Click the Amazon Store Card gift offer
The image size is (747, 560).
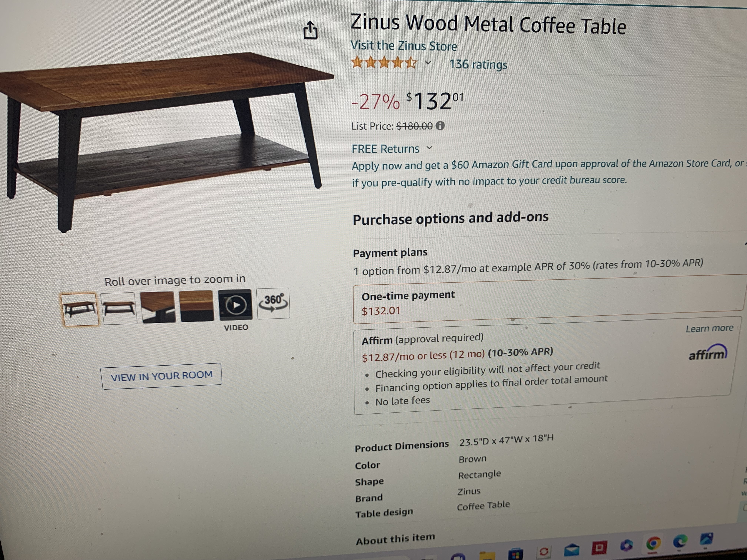pyautogui.click(x=547, y=172)
